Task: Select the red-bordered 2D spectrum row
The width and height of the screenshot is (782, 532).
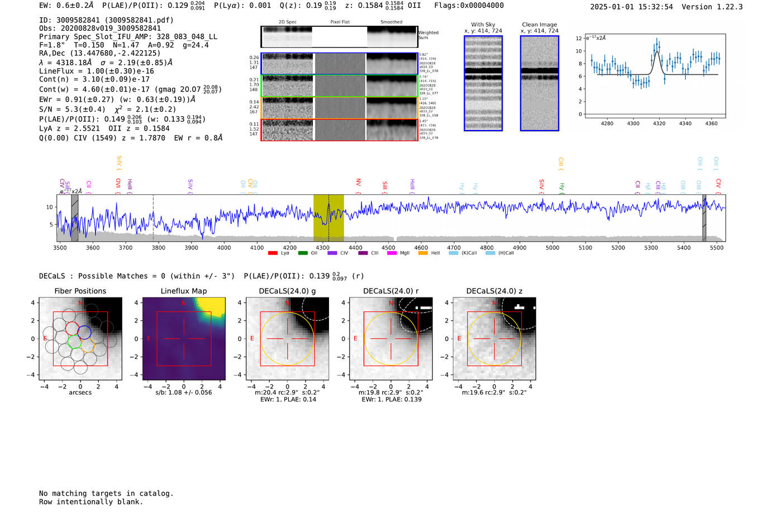Action: pyautogui.click(x=340, y=130)
